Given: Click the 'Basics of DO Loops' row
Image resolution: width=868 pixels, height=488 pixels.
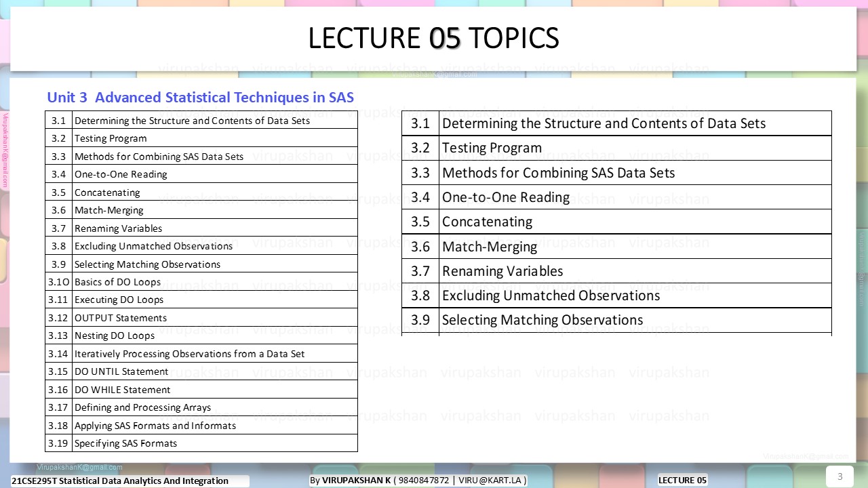Looking at the screenshot, I should coord(201,282).
